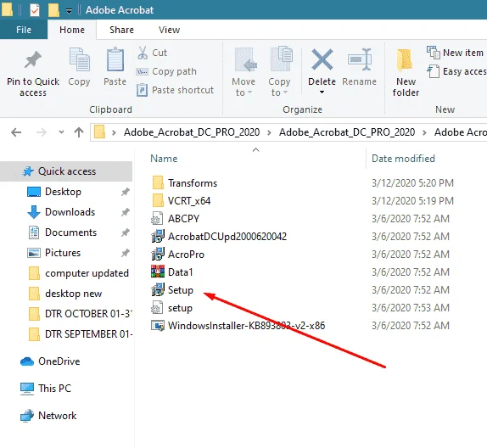Open the File menu tab
The width and height of the screenshot is (487, 448).
[x=24, y=30]
